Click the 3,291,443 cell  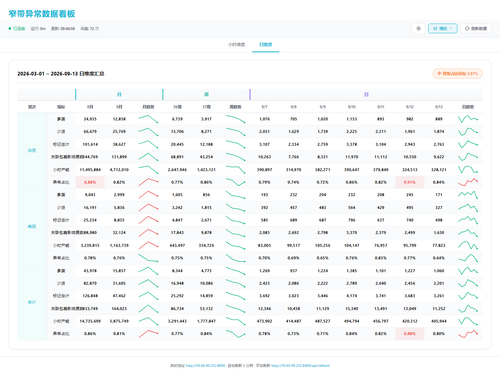177,321
